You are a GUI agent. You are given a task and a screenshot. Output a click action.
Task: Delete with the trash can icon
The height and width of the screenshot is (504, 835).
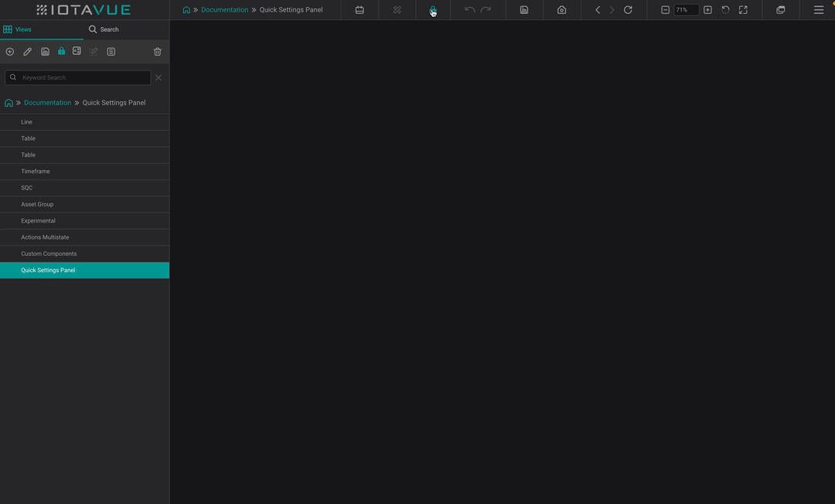coord(158,52)
